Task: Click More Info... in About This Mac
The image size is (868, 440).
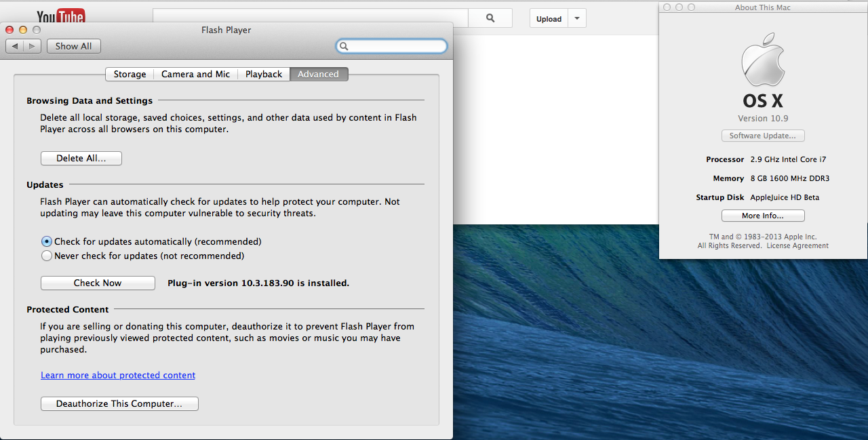Action: tap(763, 216)
